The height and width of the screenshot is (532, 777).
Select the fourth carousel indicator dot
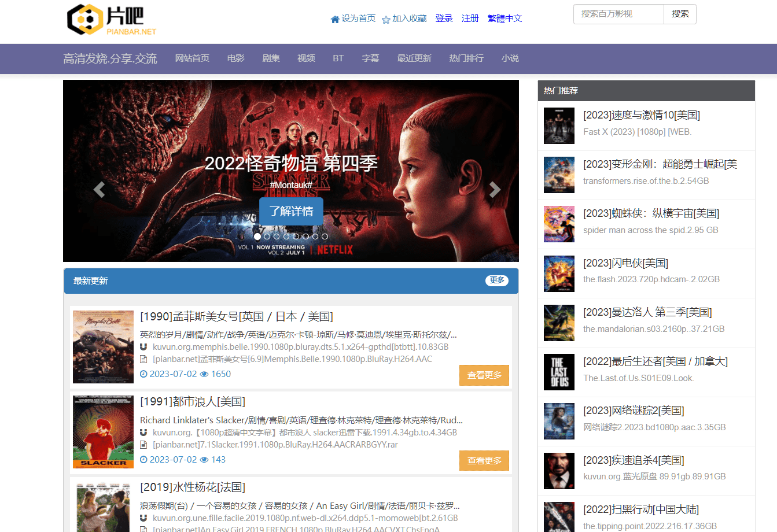[x=286, y=237]
